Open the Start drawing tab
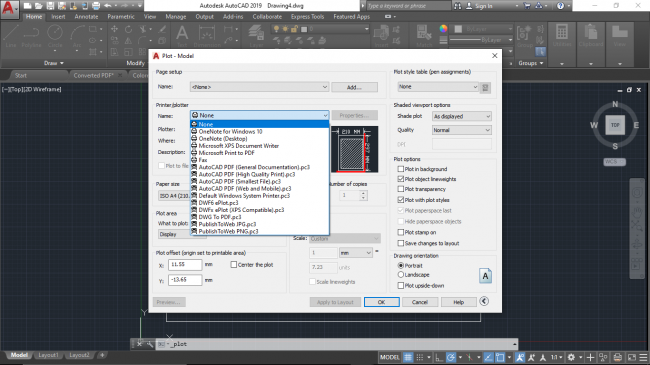 point(21,75)
